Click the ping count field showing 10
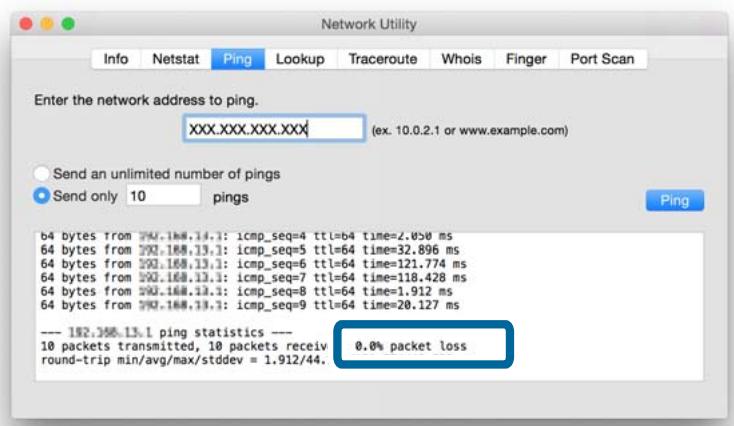This screenshot has height=426, width=734. (163, 196)
